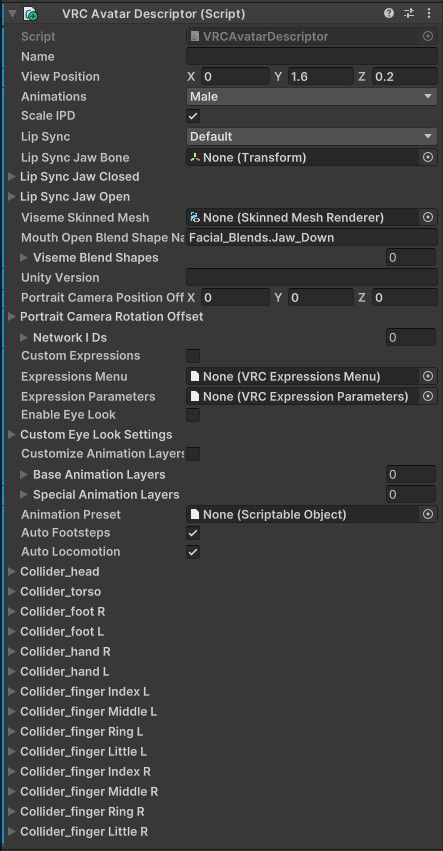Collapse the VRC Avatar Descriptor component
Screen dimensions: 443x851
point(12,14)
